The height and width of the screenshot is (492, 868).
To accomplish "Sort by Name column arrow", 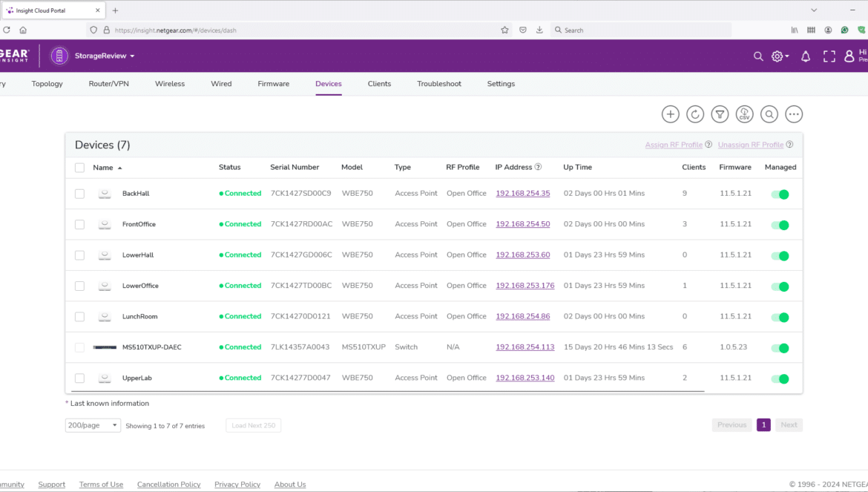I will (119, 168).
